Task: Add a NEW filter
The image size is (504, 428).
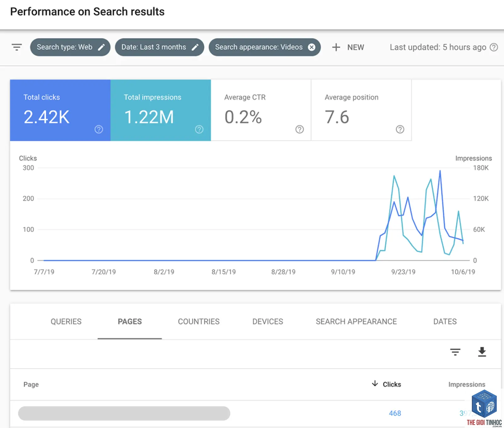Action: coord(348,47)
